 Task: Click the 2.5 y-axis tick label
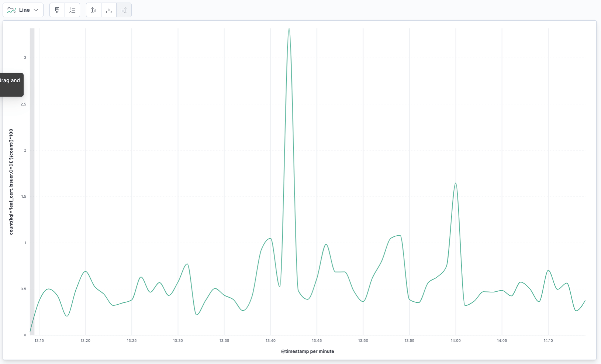(23, 104)
